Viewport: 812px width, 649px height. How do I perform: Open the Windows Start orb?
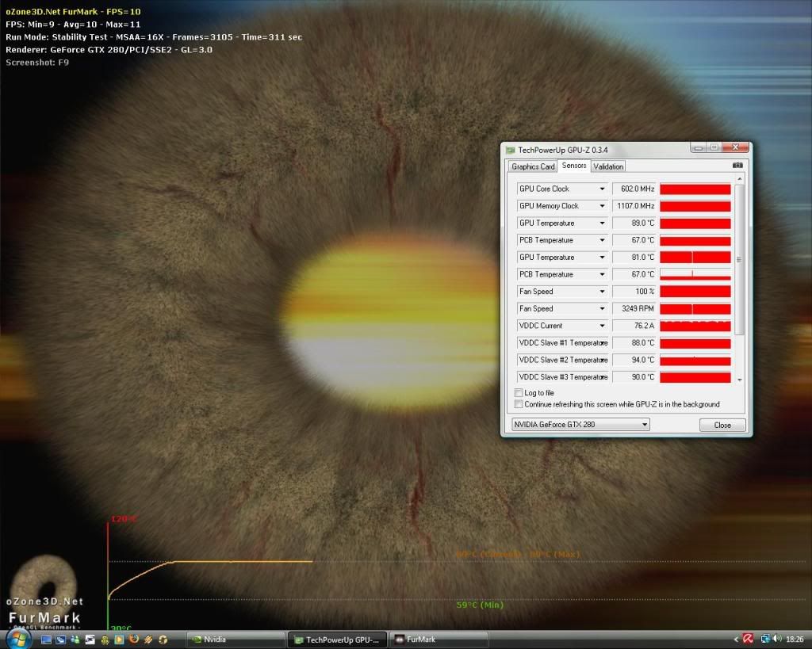click(17, 639)
